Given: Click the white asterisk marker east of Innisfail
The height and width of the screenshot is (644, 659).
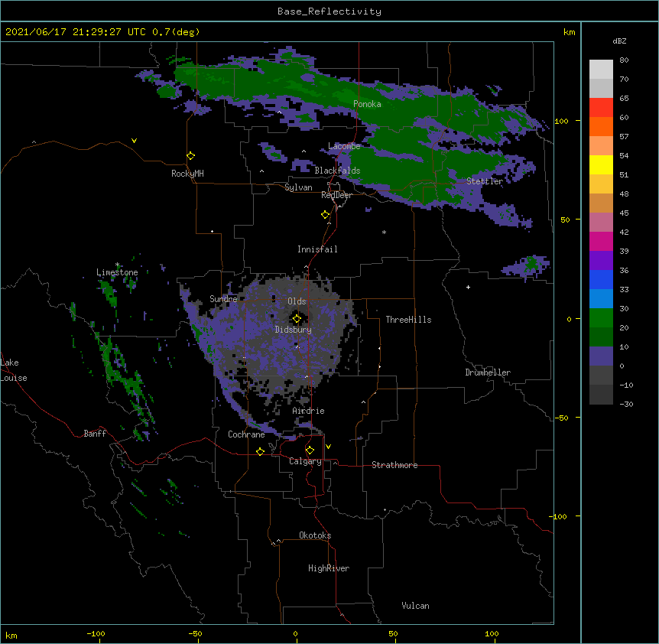Looking at the screenshot, I should 384,232.
